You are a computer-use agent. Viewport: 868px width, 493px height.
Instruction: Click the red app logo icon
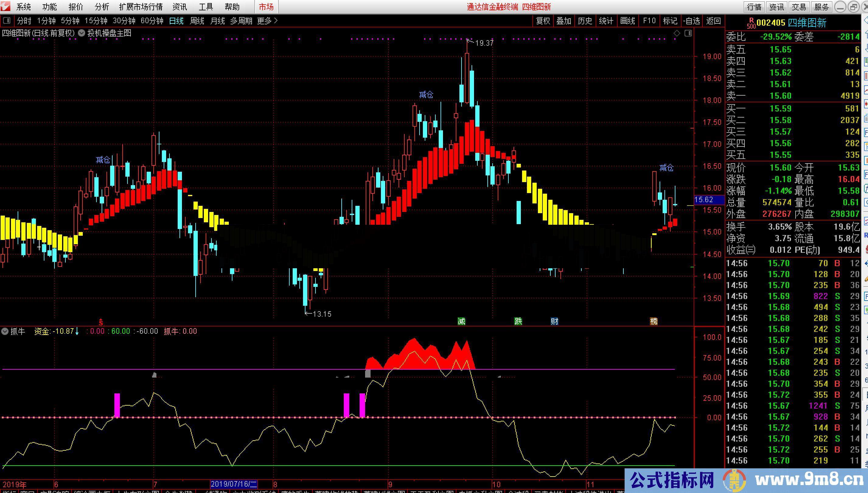pyautogui.click(x=6, y=6)
